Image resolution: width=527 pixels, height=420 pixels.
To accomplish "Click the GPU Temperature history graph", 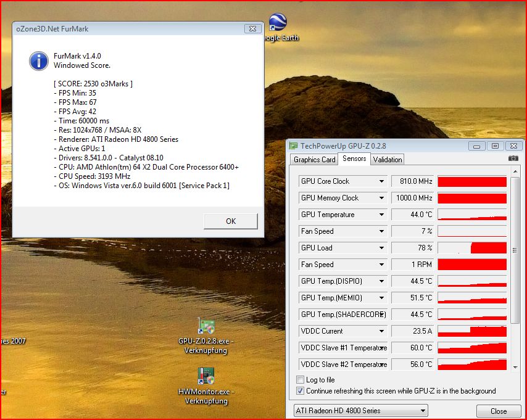I will coord(472,215).
